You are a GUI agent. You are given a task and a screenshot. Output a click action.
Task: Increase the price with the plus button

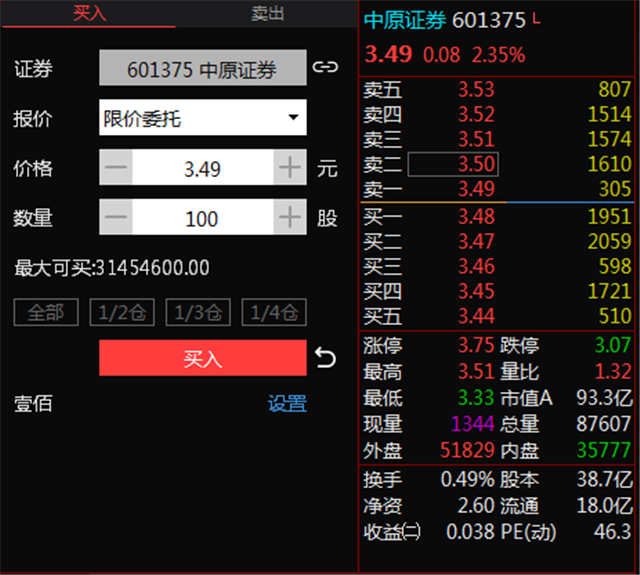pos(290,167)
